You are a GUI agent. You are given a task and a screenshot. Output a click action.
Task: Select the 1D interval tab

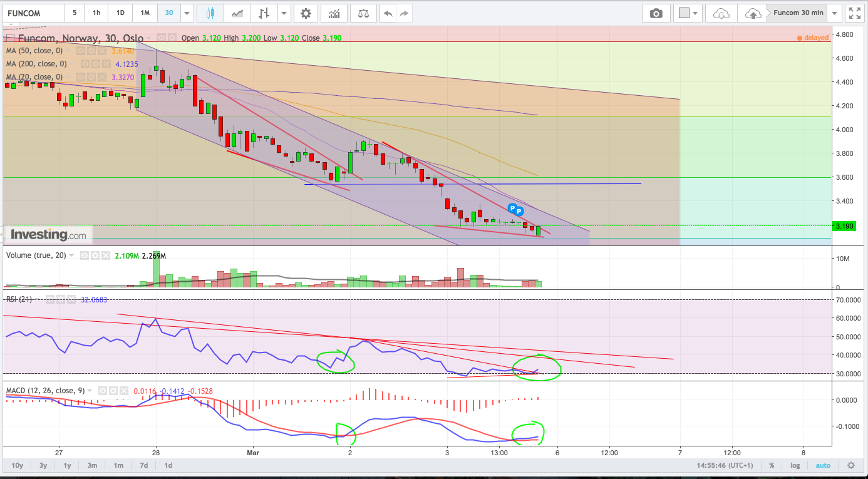(120, 13)
